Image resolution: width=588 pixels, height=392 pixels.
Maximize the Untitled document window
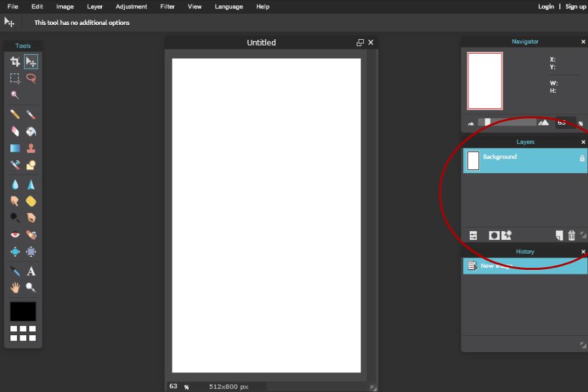tap(360, 42)
